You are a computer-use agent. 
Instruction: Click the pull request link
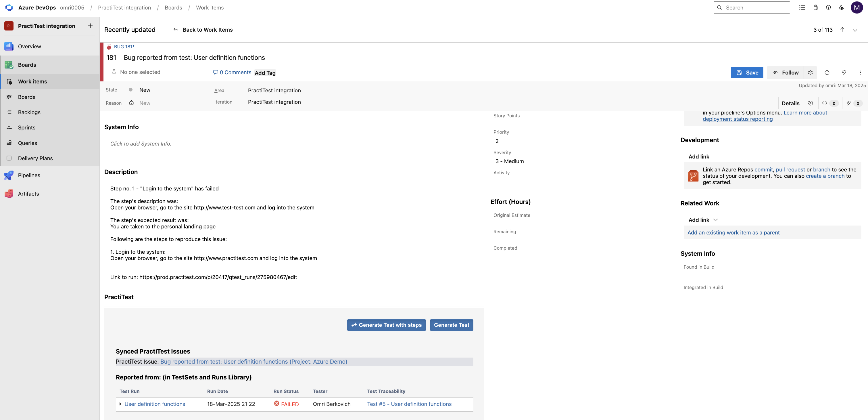tap(790, 170)
